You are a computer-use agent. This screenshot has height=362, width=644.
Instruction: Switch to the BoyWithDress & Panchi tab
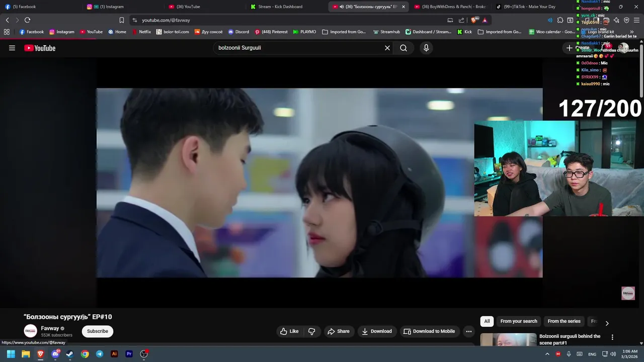[450, 7]
